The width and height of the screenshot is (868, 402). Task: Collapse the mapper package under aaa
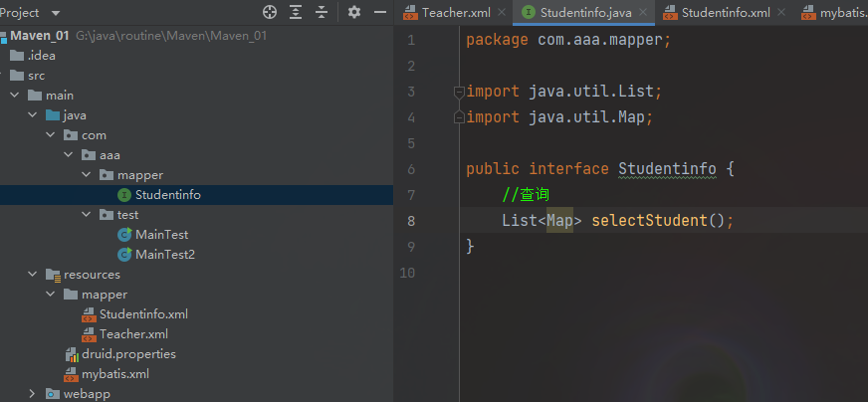(x=86, y=175)
